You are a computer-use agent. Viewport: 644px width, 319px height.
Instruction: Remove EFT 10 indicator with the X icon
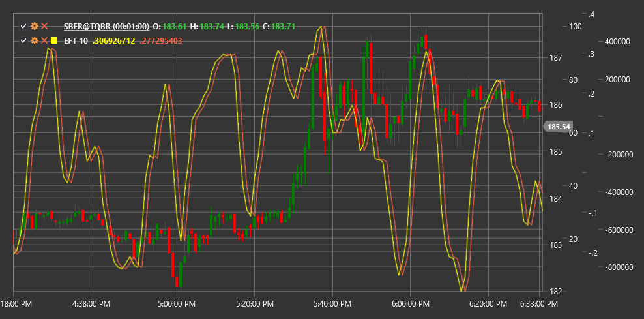pos(44,40)
